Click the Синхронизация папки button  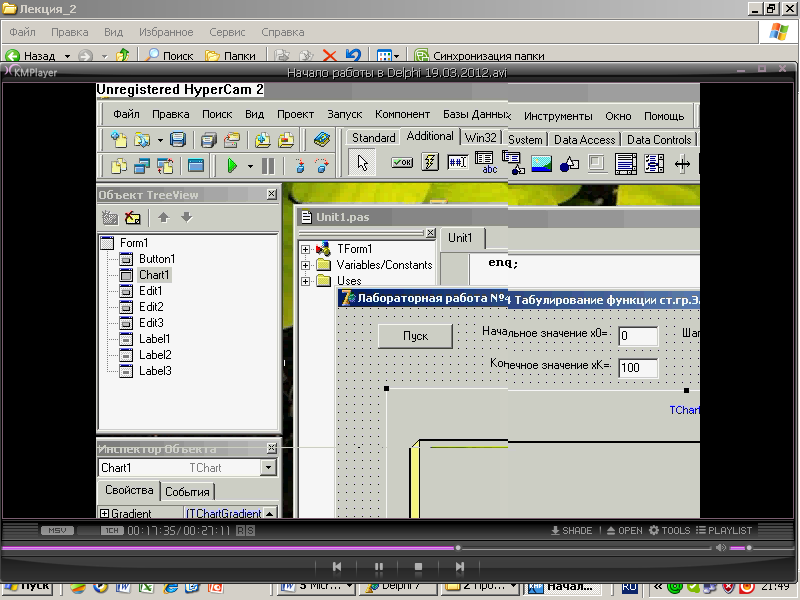pos(479,56)
